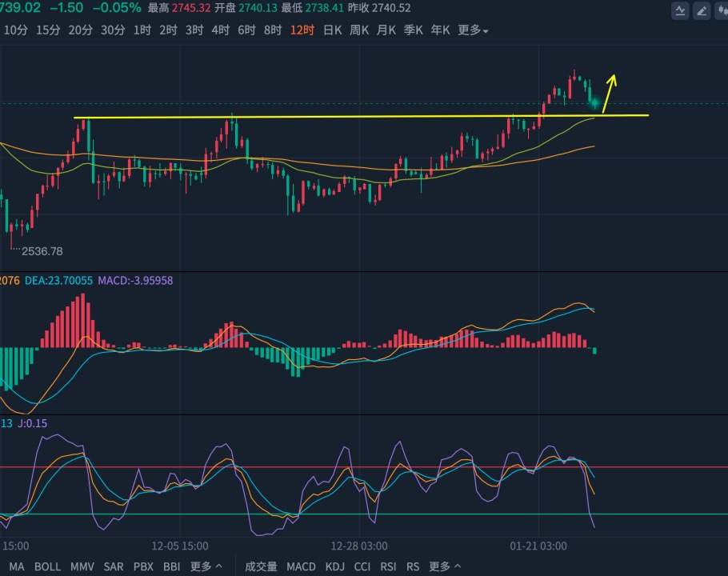Select the RS sub-indicator
The height and width of the screenshot is (576, 728).
point(413,566)
